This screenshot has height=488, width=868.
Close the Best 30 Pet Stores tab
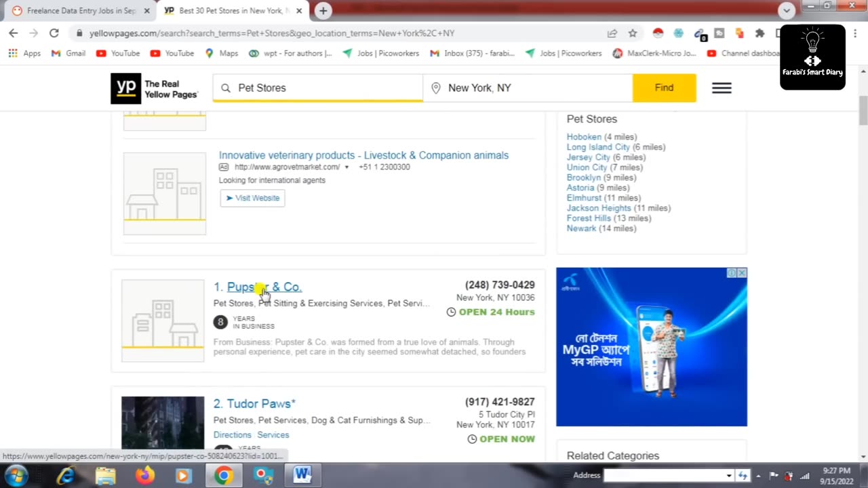[299, 11]
